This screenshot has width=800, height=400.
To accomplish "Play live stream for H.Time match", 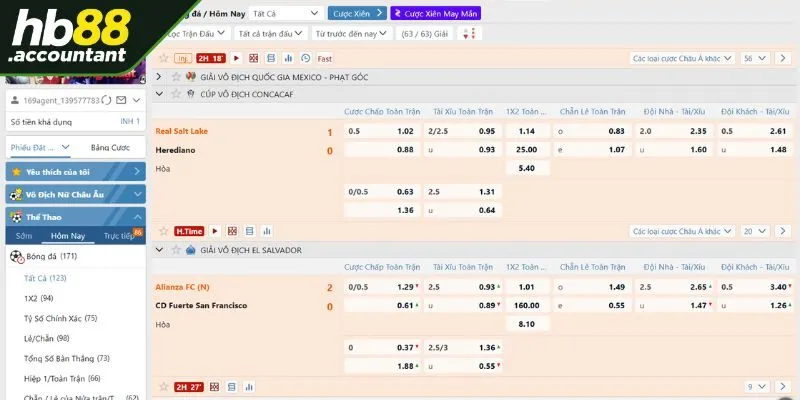I will point(215,231).
